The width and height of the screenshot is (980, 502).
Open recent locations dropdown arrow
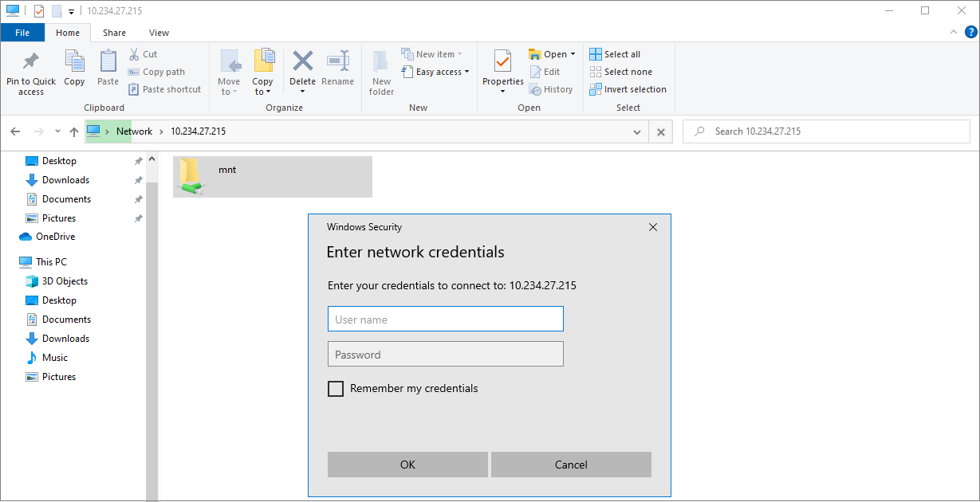click(57, 131)
